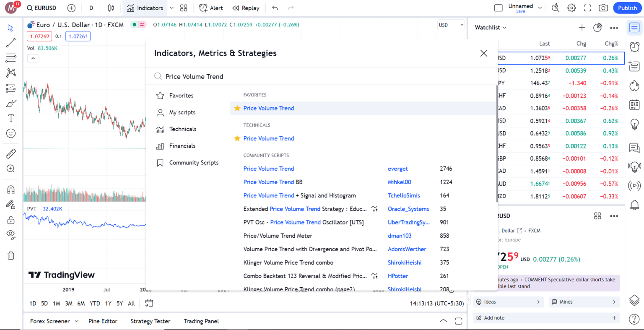
Task: Open the everget author link
Action: pos(397,169)
